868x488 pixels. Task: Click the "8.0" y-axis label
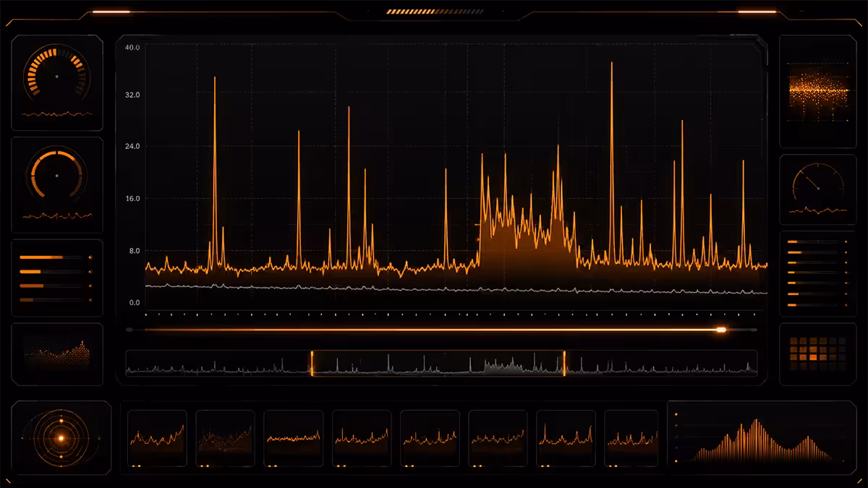[134, 251]
